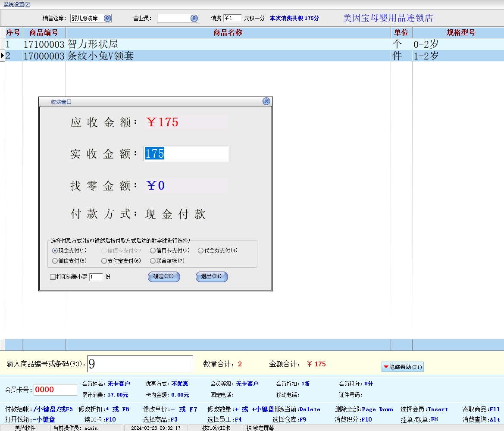Open the 销售仓库 warehouse dropdown
The width and height of the screenshot is (504, 431).
(x=107, y=18)
